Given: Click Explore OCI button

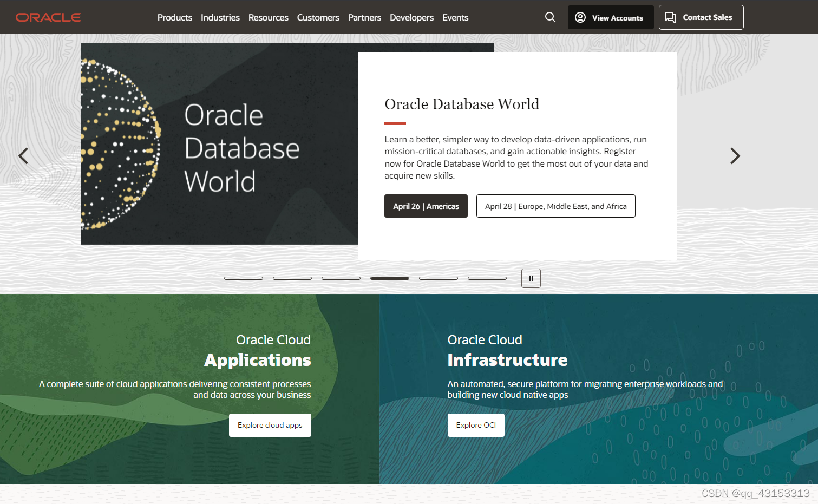Looking at the screenshot, I should (x=476, y=425).
